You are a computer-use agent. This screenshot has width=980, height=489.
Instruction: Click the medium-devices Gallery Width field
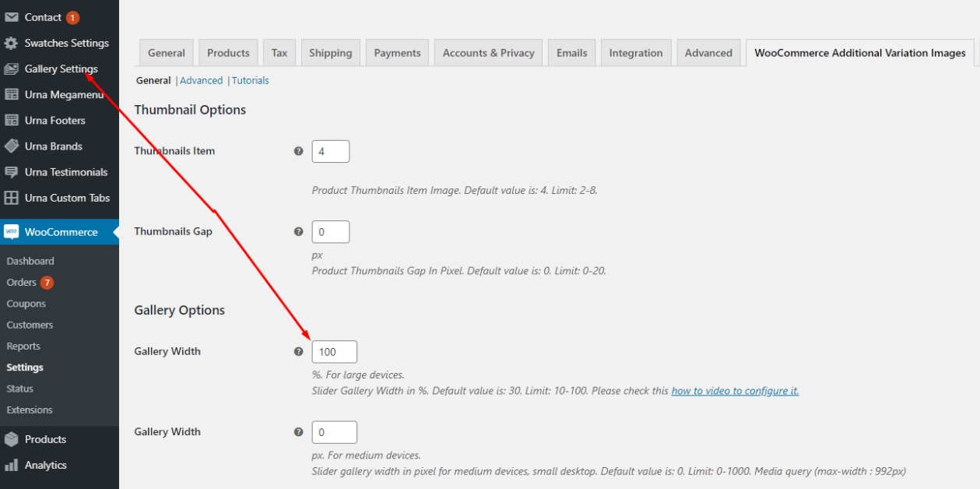click(335, 432)
